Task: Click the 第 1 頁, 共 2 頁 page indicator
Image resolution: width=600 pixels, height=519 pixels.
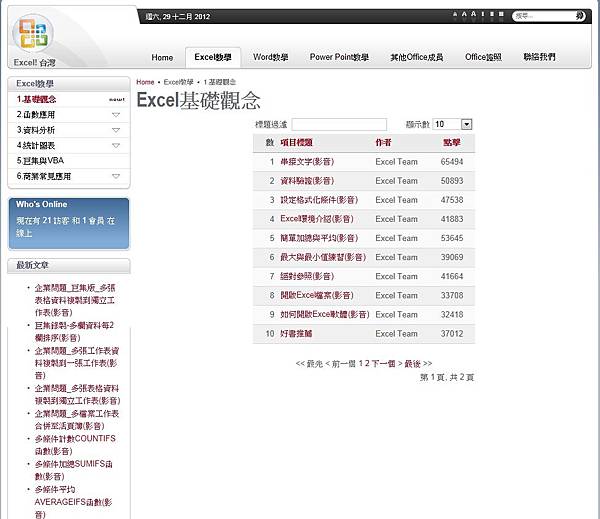Action: [x=447, y=377]
